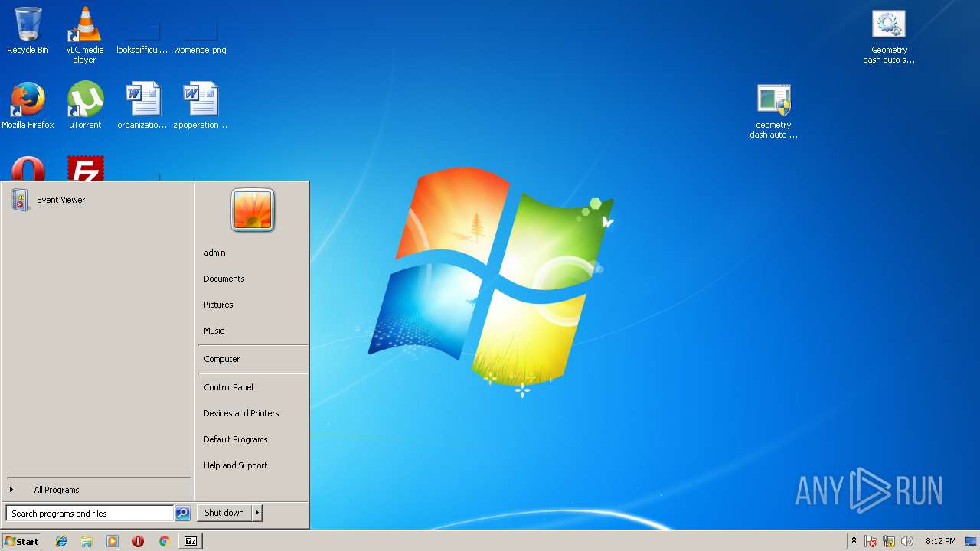This screenshot has height=551, width=980.
Task: Show hidden tray icons
Action: [x=854, y=541]
